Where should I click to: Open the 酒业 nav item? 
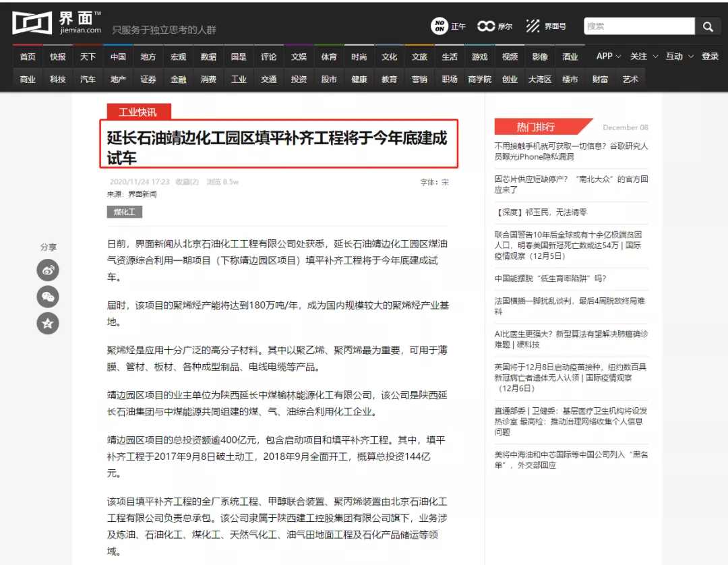570,57
